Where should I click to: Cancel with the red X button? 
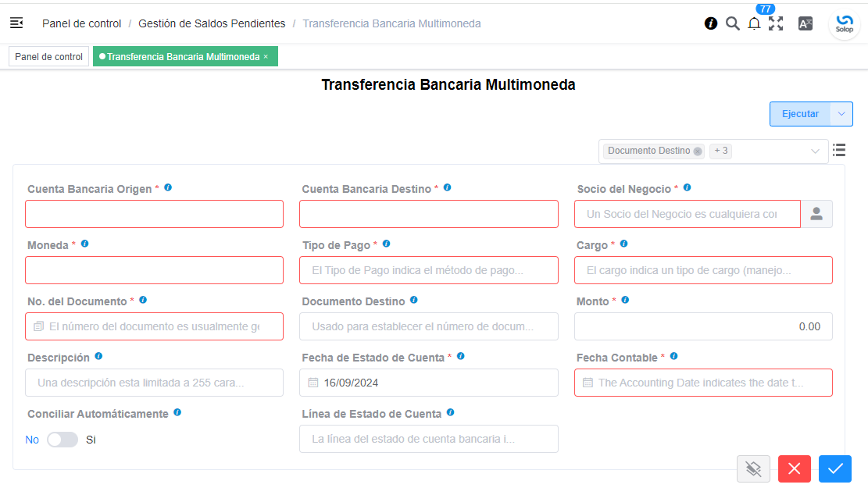[795, 469]
